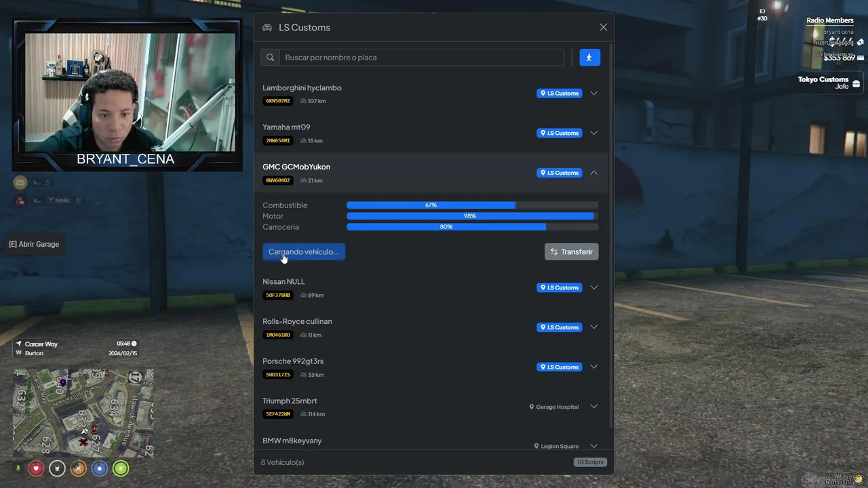
Task: Click LS Customs tag on Nissan row
Action: click(x=559, y=287)
